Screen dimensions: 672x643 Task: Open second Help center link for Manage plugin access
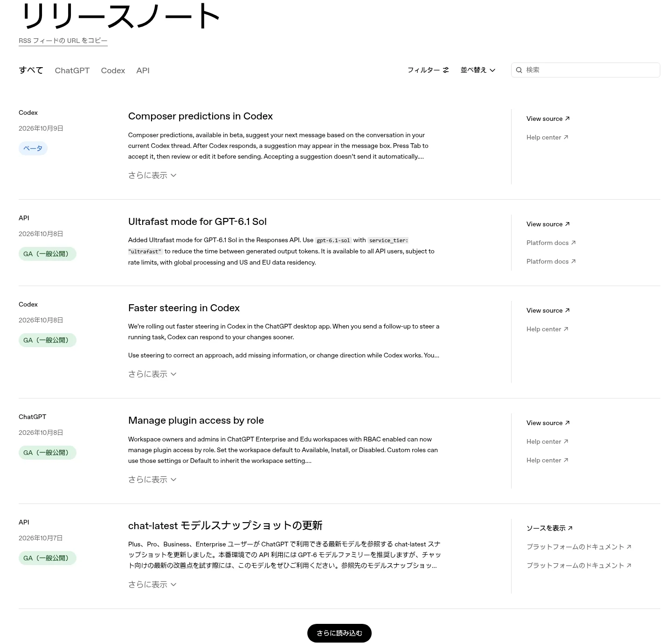pos(547,460)
